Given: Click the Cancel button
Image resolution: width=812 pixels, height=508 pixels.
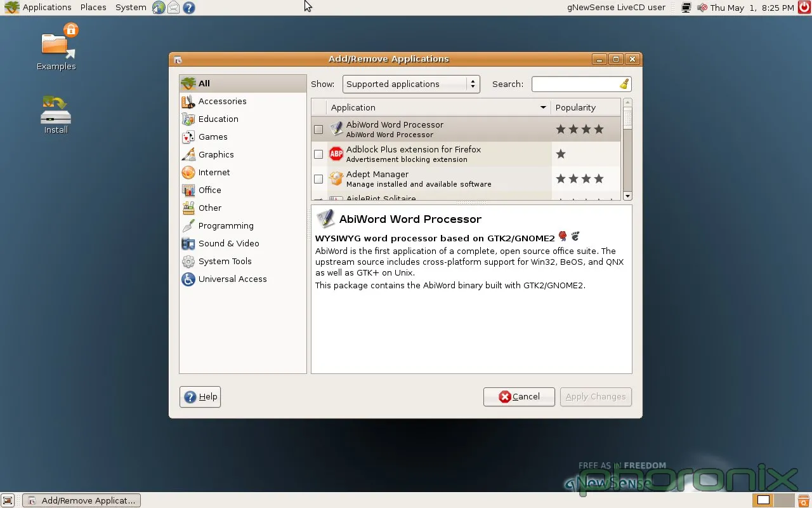Looking at the screenshot, I should coord(519,397).
